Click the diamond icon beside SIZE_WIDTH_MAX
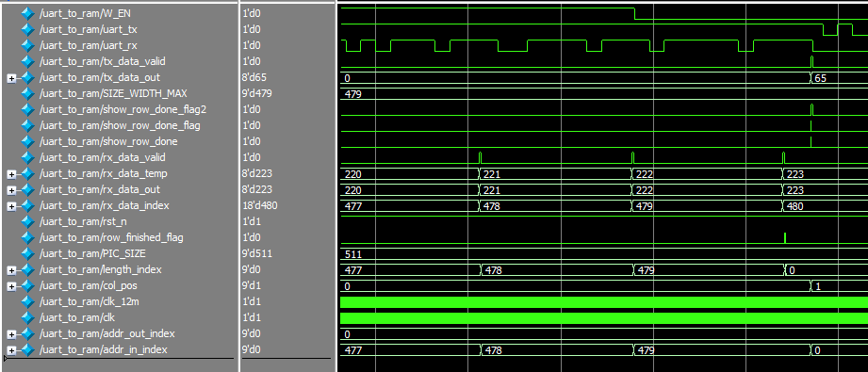Image resolution: width=868 pixels, height=372 pixels. (27, 93)
